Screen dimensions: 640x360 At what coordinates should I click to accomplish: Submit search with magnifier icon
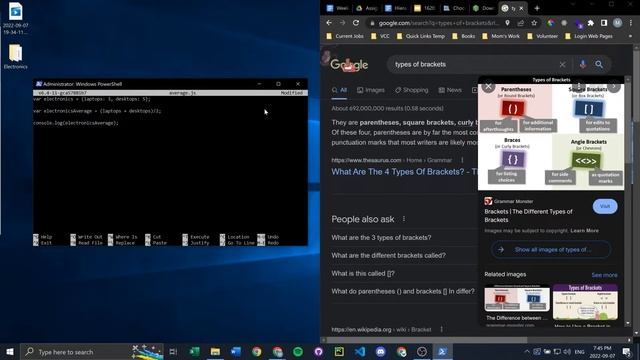click(x=599, y=64)
